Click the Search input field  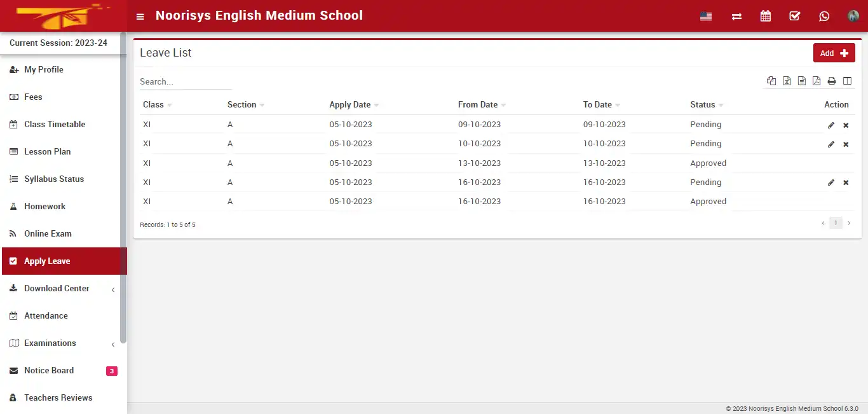point(186,81)
